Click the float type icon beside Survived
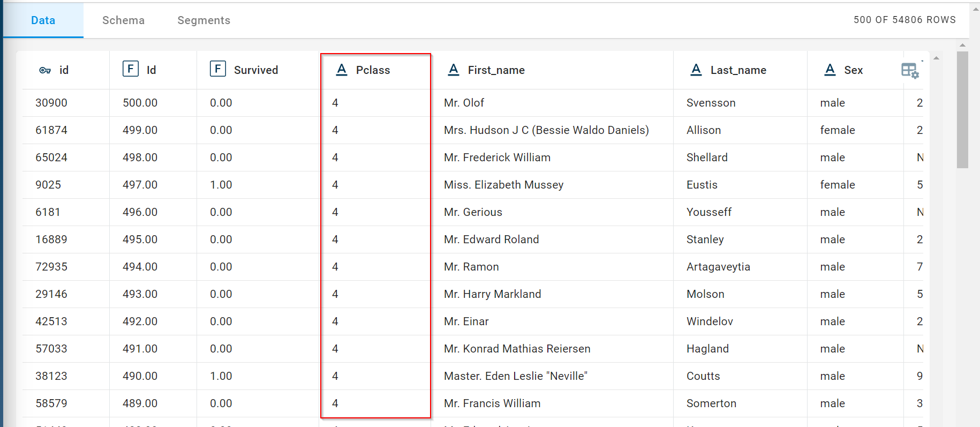 pos(217,69)
